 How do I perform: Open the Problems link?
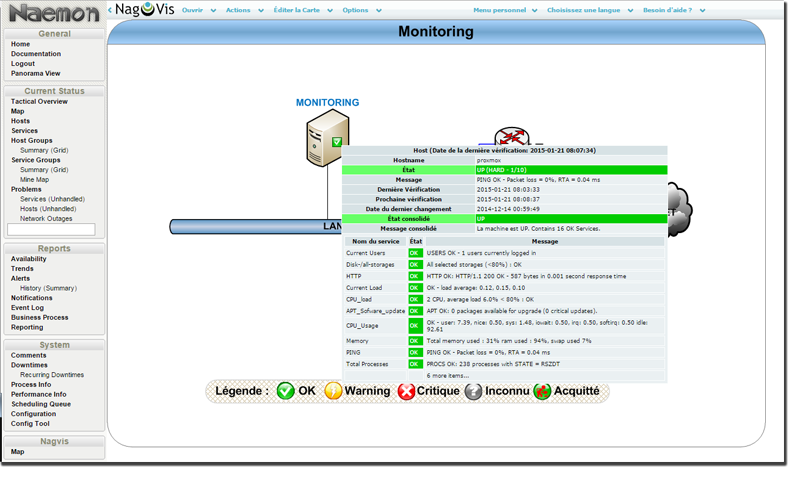26,189
